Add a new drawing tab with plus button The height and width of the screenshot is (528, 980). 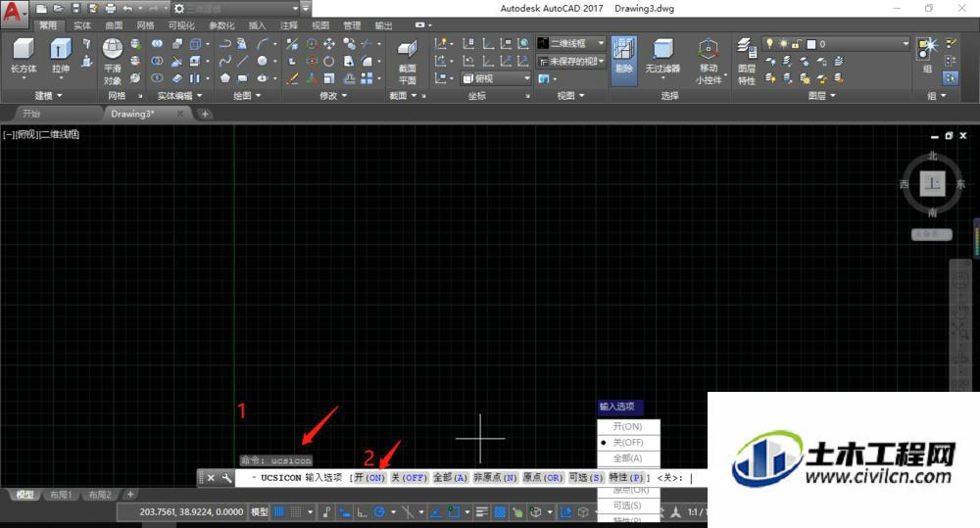[x=205, y=114]
